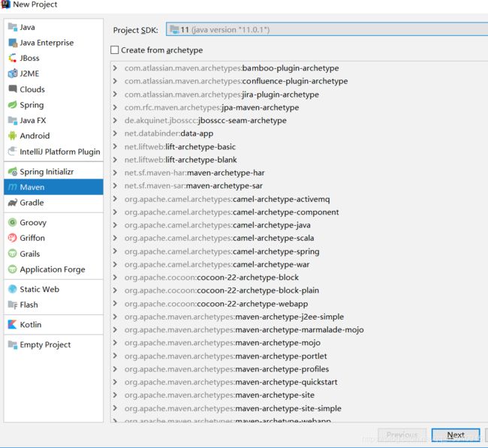Expand maven-archetype-quickstart entry
Viewport: 488px width, 448px height.
pos(115,382)
